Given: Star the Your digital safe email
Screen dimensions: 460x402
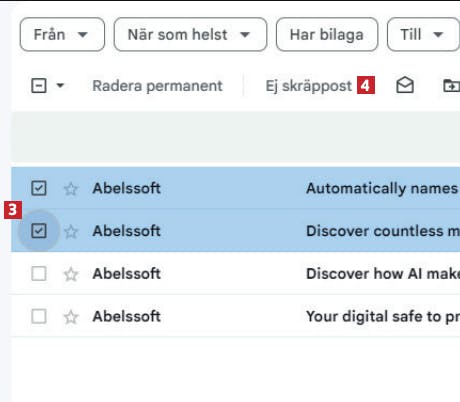Looking at the screenshot, I should (71, 317).
